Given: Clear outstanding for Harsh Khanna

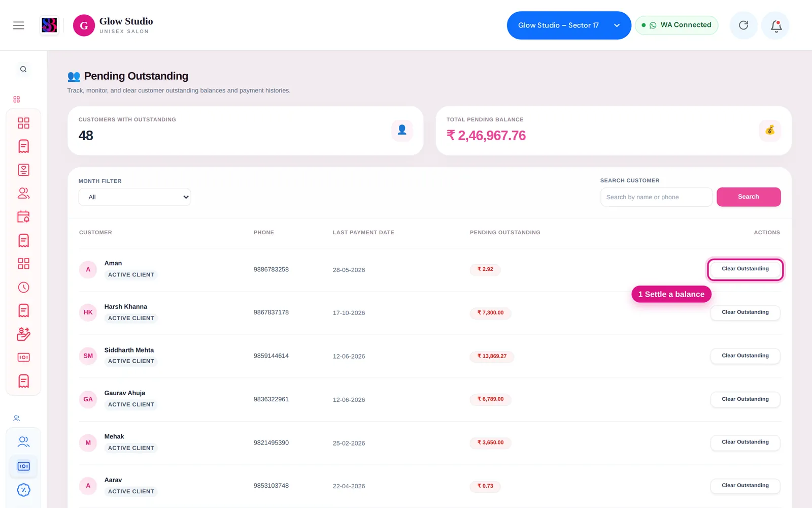Looking at the screenshot, I should tap(745, 312).
